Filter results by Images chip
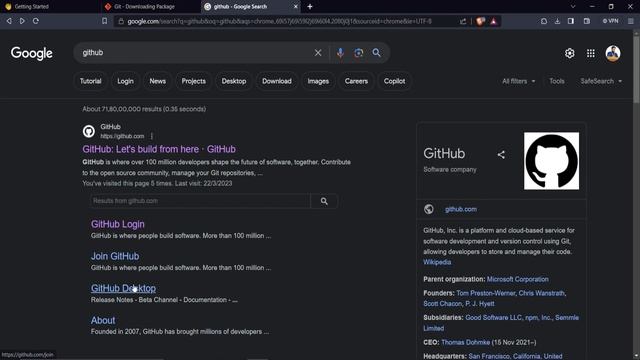640x360 pixels. pyautogui.click(x=318, y=81)
